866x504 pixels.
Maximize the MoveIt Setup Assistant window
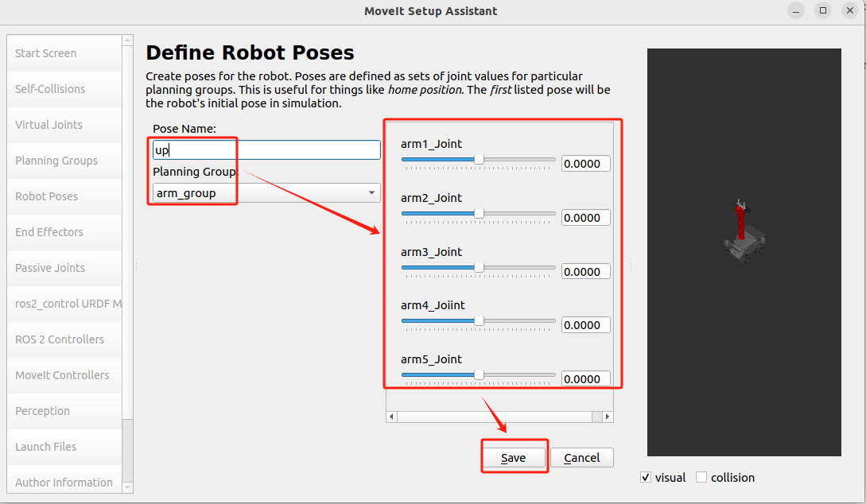click(x=823, y=10)
